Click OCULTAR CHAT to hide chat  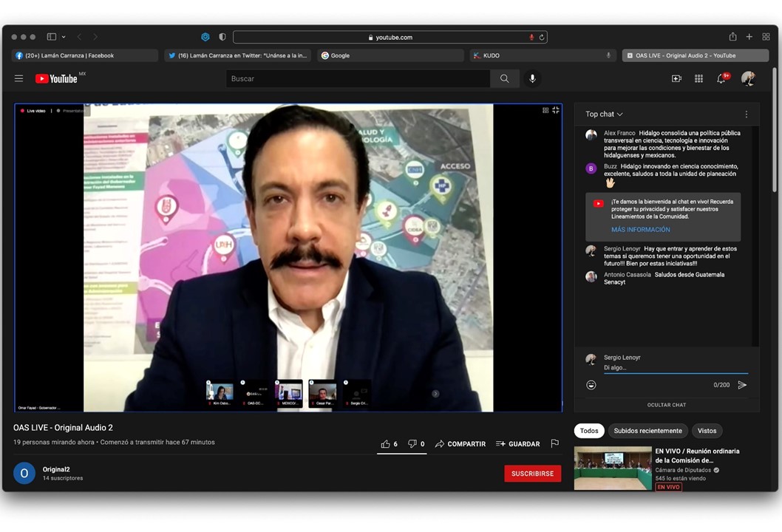tap(667, 405)
